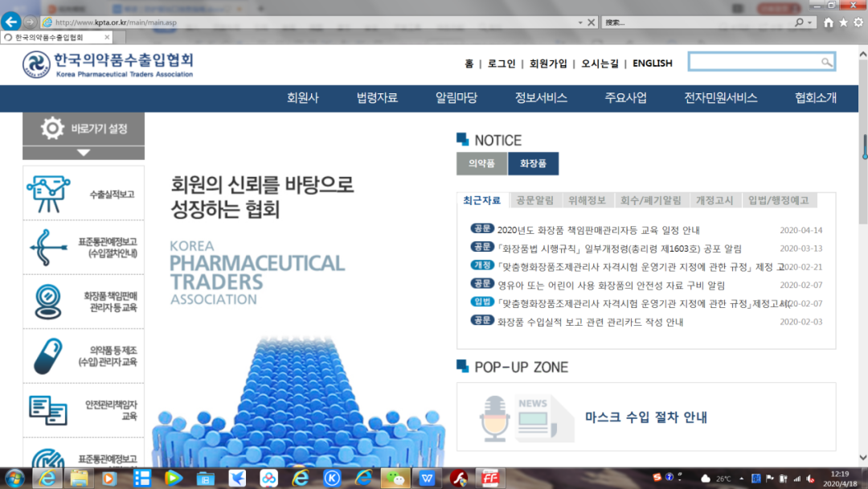Viewport: 868px width, 489px height.
Task: Click the 홈 top link
Action: [469, 64]
